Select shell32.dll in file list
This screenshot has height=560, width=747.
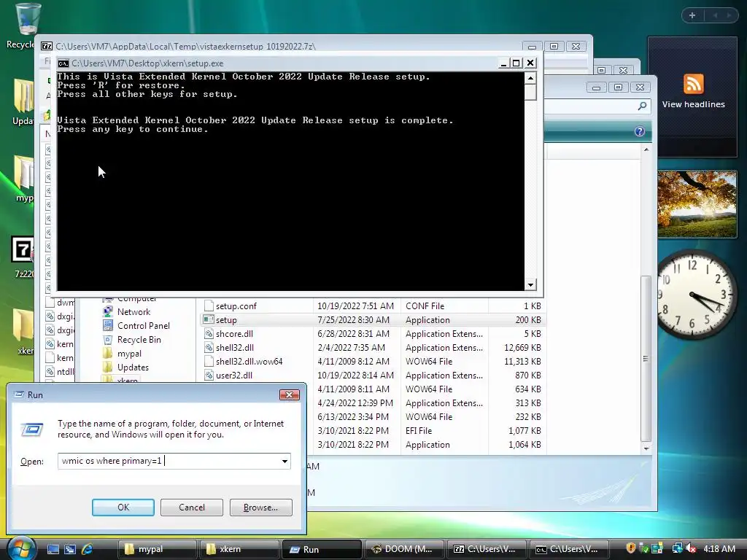pos(235,348)
